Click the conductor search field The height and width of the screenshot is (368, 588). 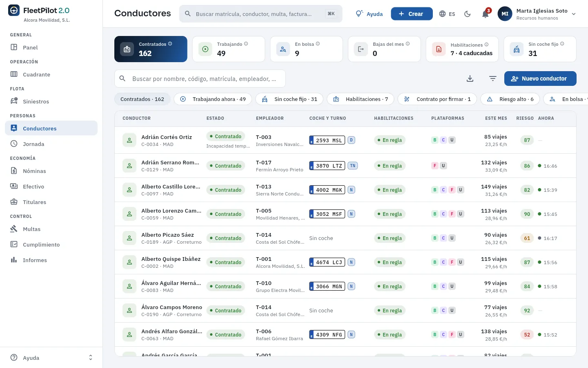(x=200, y=79)
